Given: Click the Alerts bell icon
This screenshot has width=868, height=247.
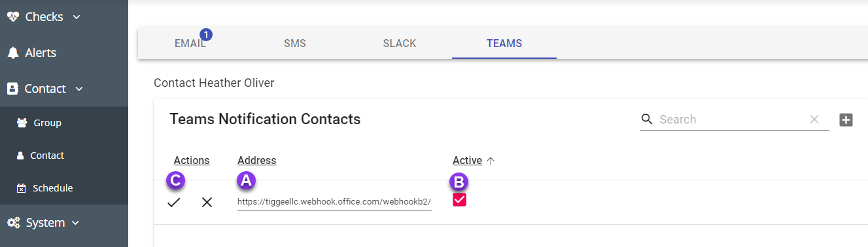Looking at the screenshot, I should point(12,53).
